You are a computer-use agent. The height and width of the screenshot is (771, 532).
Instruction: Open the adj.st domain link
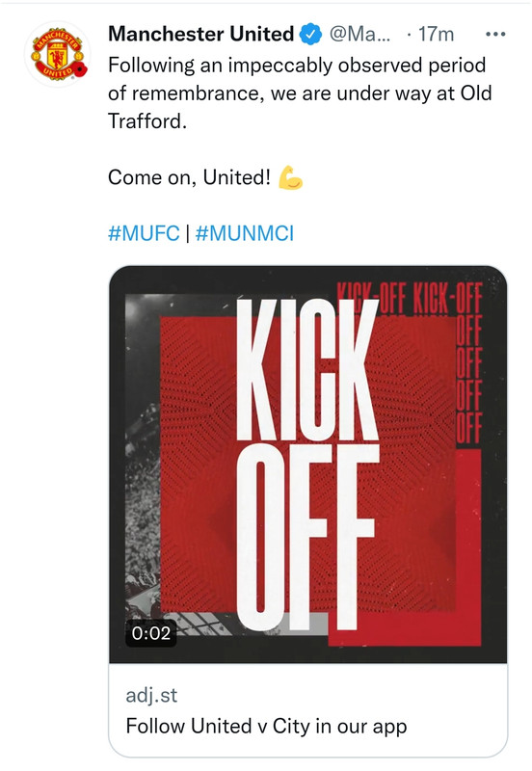pos(151,695)
